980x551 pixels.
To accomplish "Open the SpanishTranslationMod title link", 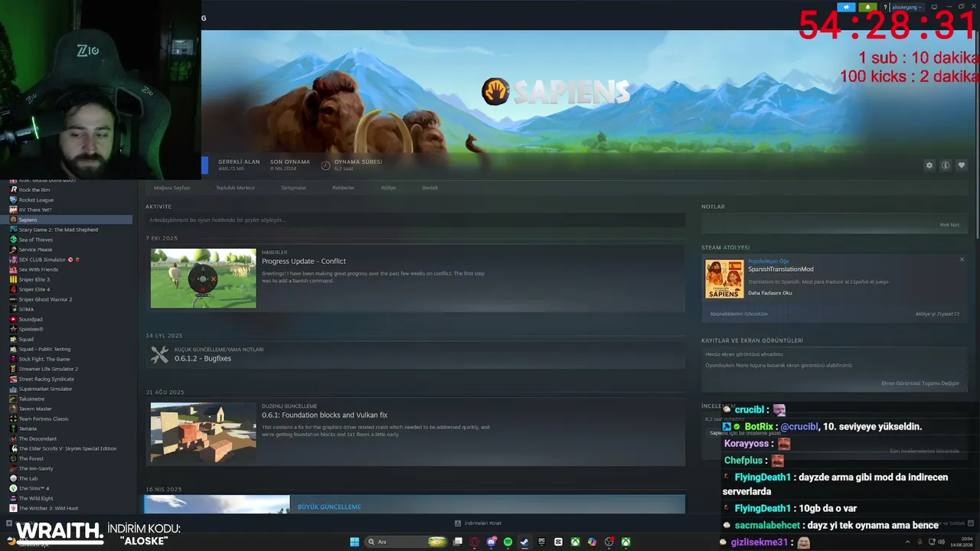I will click(x=781, y=269).
